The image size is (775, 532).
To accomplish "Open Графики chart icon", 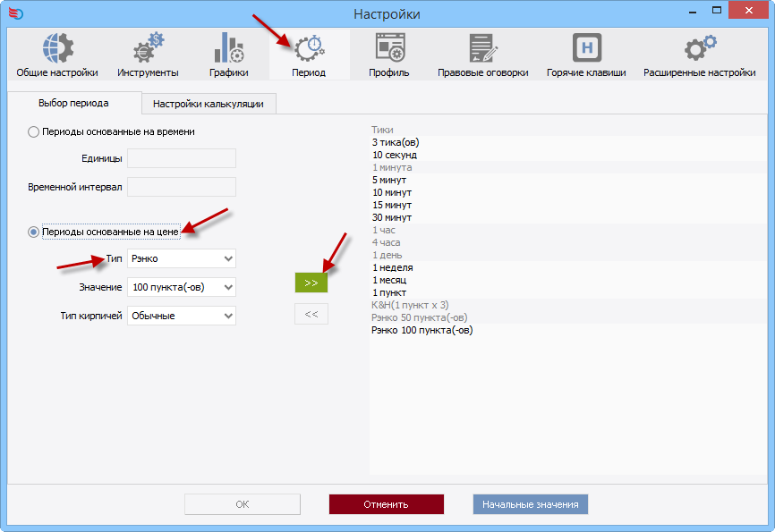I will tap(228, 48).
